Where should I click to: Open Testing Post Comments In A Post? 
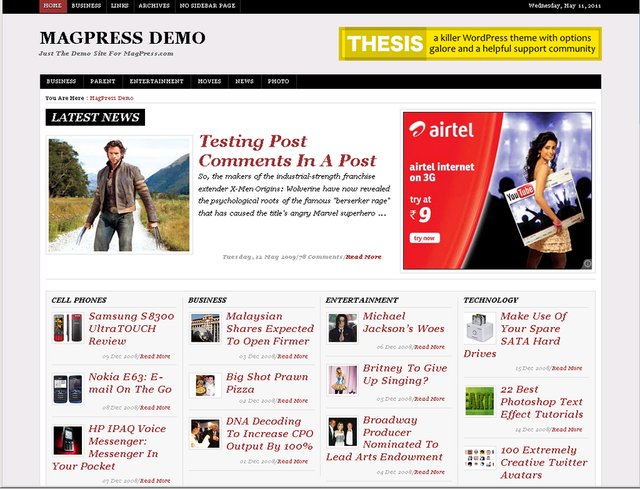[287, 151]
